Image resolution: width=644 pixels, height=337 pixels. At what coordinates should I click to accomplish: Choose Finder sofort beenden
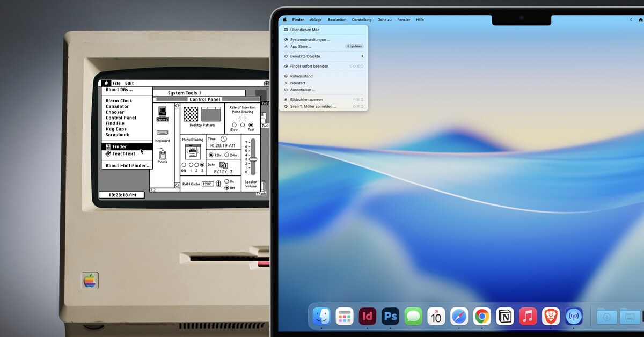324,66
